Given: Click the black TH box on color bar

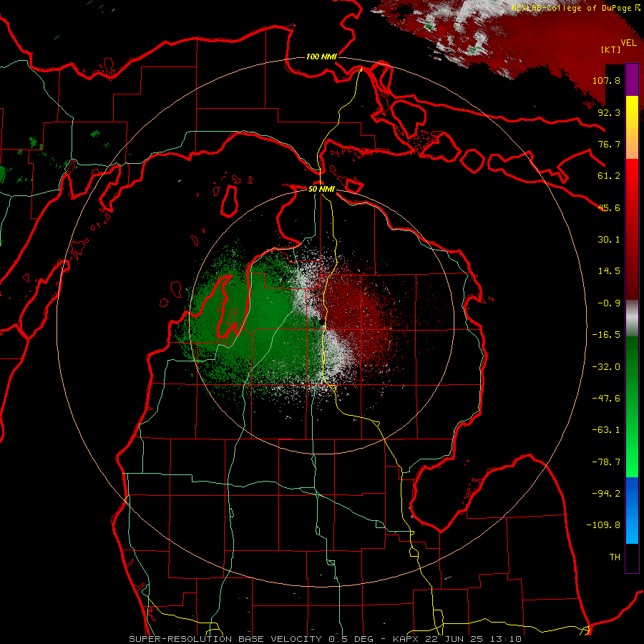Looking at the screenshot, I should click(632, 557).
